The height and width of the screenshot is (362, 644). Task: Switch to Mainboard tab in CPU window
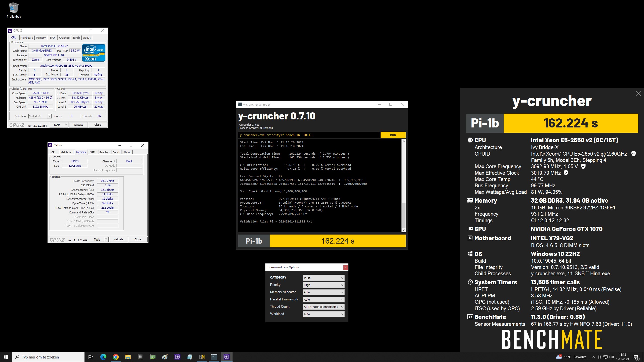click(27, 38)
